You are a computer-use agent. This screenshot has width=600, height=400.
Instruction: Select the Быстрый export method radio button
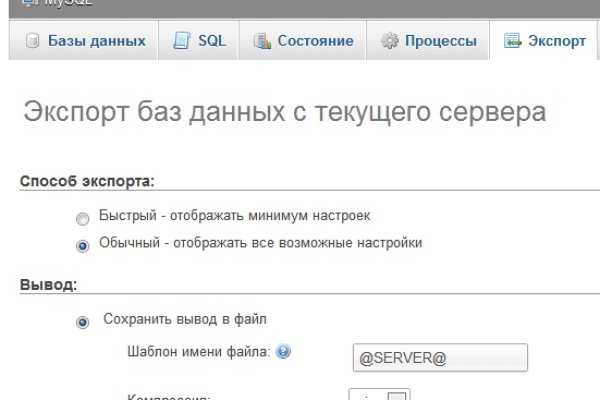[82, 217]
